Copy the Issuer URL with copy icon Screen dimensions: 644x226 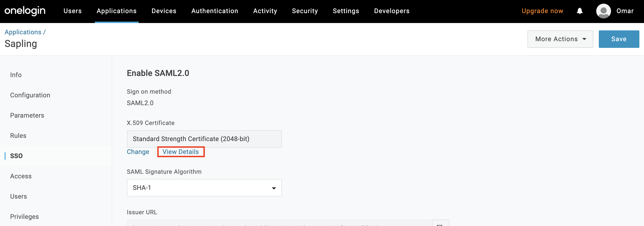pos(440,223)
